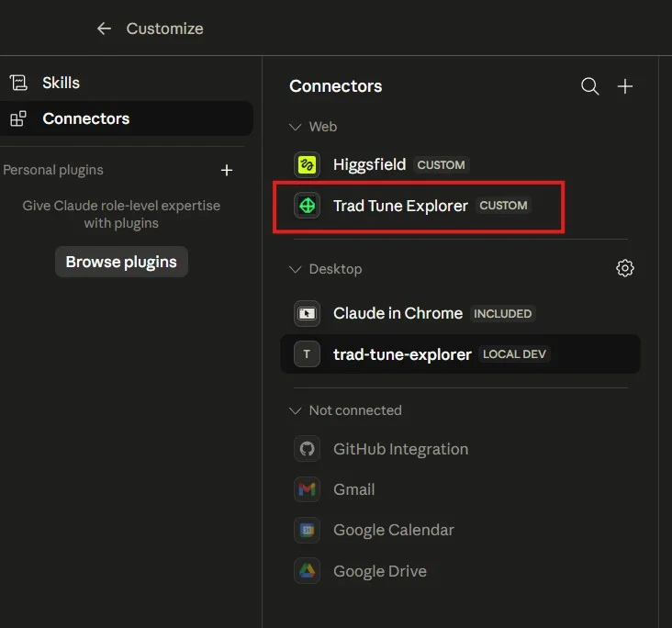Click the CUSTOM badge next to Higgsfield
Viewport: 672px width, 628px height.
point(441,165)
